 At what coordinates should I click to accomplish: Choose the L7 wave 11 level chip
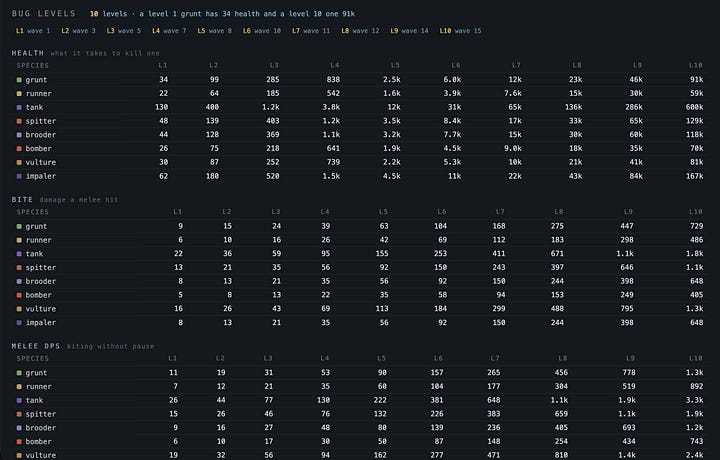pyautogui.click(x=311, y=31)
